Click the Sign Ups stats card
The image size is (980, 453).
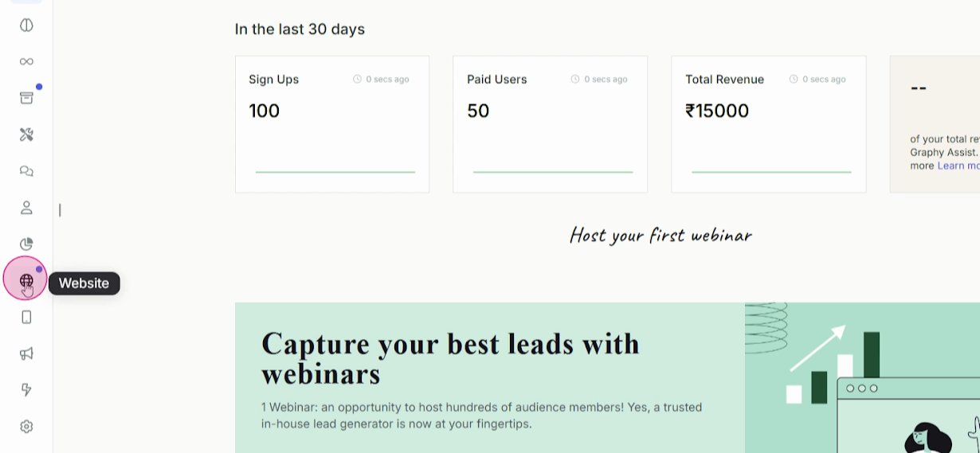coord(331,124)
